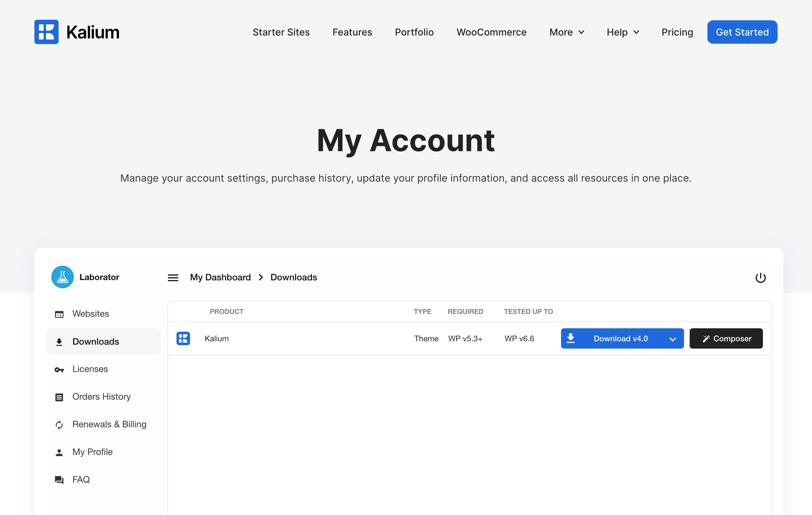Click the Orders History receipt icon
This screenshot has width=812, height=515.
click(59, 397)
